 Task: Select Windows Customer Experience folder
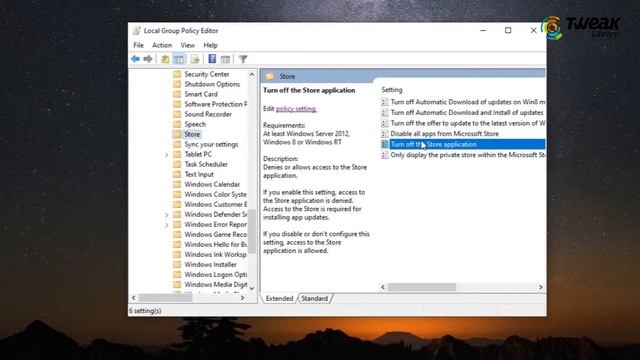(216, 204)
